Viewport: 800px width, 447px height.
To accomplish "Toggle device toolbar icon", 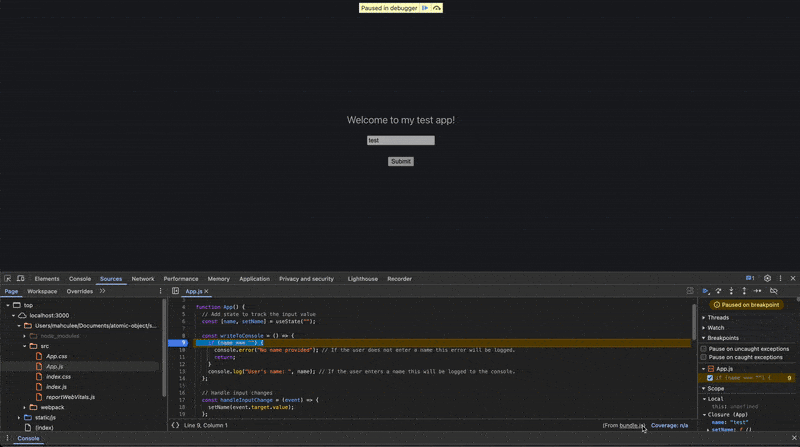I will (x=20, y=279).
